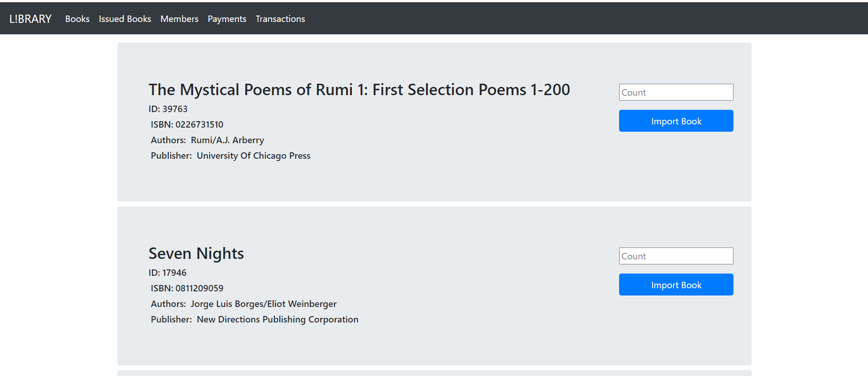Click the ID 39763 label
The width and height of the screenshot is (868, 376).
[x=168, y=109]
